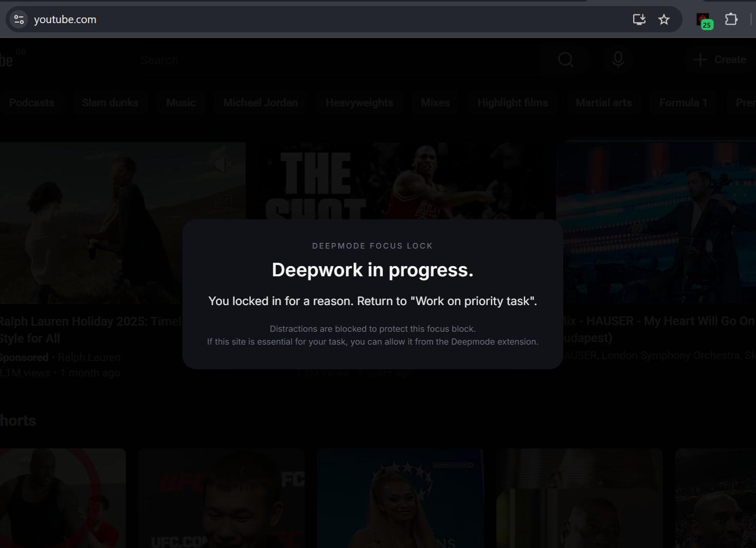Select the Podcasts filter chip
The image size is (756, 548).
[31, 103]
